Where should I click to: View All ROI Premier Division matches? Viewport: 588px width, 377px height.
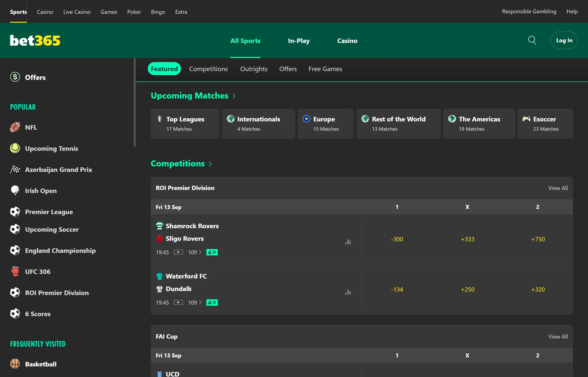point(558,188)
